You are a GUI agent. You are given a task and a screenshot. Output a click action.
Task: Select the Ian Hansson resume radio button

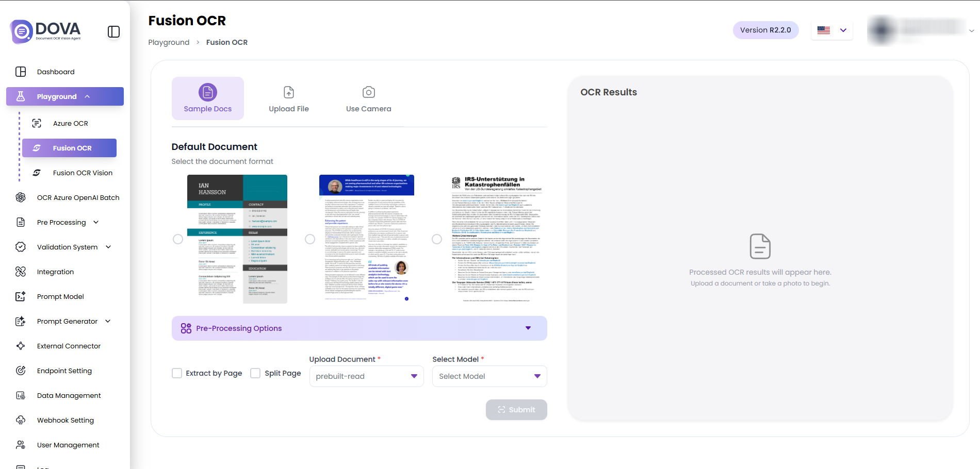tap(178, 239)
